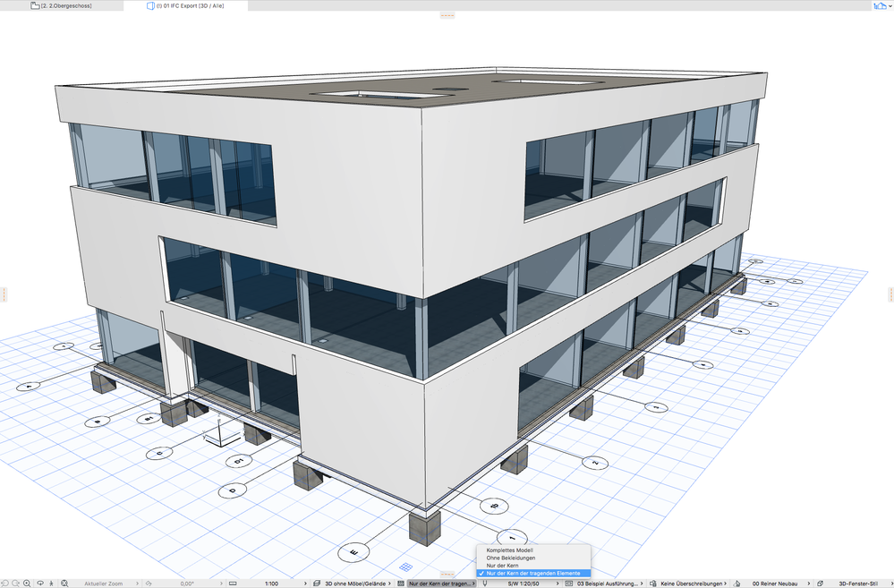Activate the walk explore figure icon
This screenshot has width=894, height=588.
[x=51, y=584]
